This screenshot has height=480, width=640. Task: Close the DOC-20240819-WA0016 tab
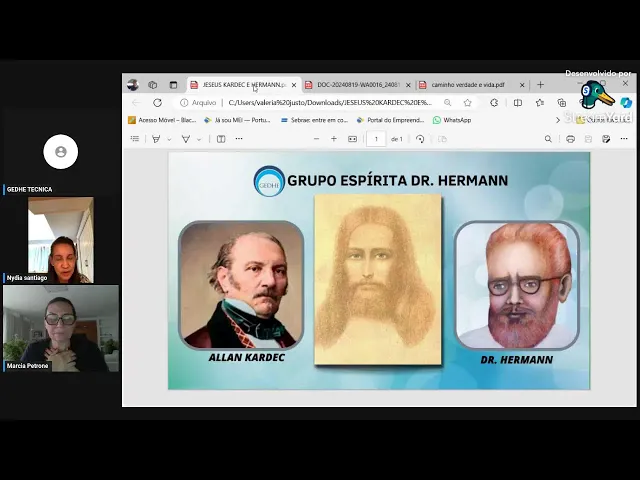tap(408, 85)
